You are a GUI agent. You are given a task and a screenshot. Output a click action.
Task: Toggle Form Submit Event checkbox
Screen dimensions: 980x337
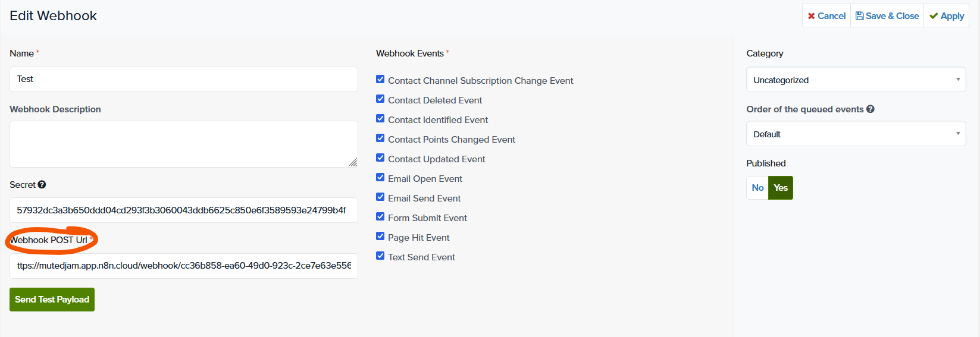point(380,217)
